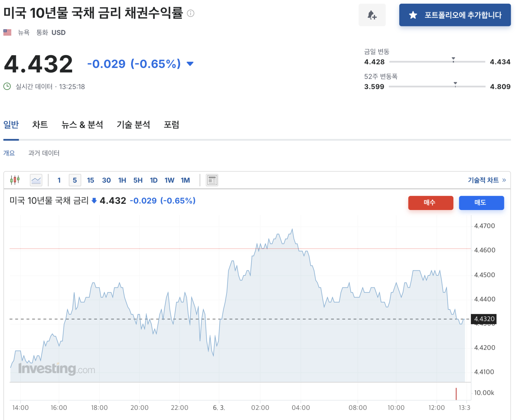Click the small down arrow in chart header
The width and height of the screenshot is (516, 420).
point(94,201)
